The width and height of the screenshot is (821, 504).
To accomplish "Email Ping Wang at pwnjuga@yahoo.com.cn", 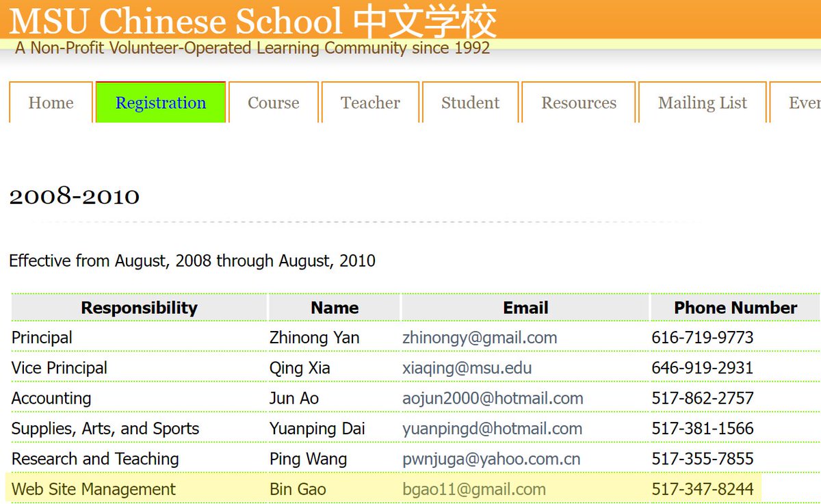I will [491, 459].
